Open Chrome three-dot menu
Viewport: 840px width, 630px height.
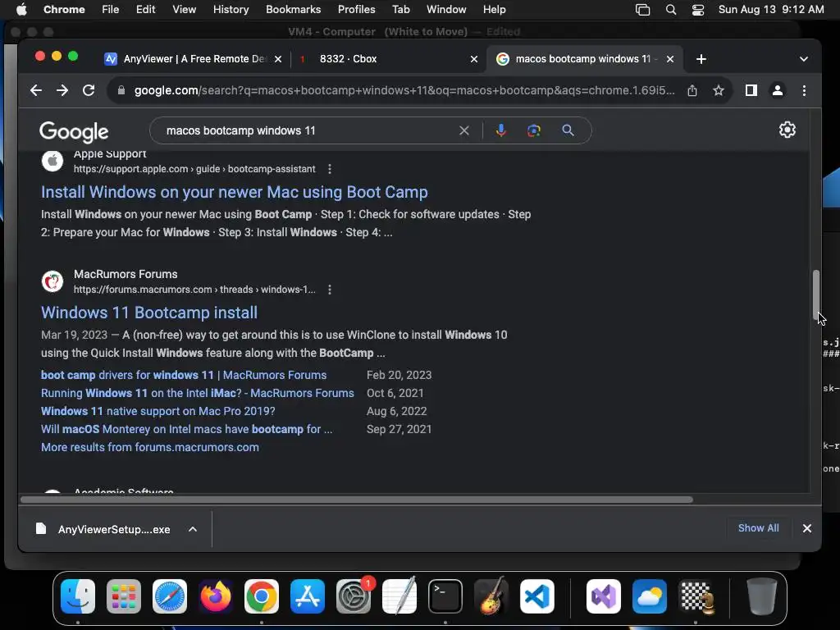(804, 90)
